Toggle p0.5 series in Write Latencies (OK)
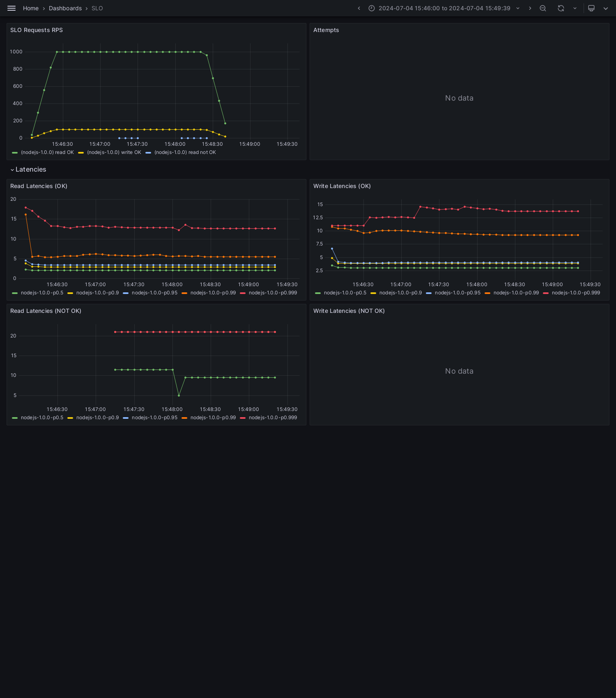The height and width of the screenshot is (698, 616). [x=345, y=293]
